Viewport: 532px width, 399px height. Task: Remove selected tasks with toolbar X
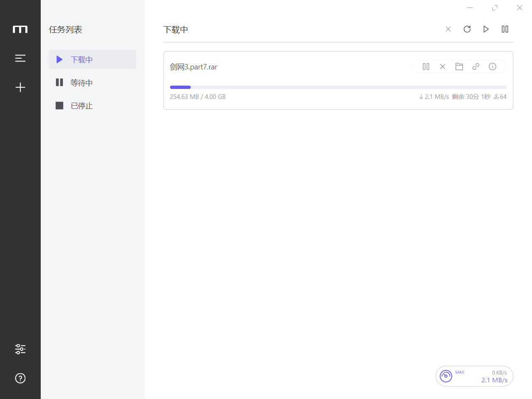tap(448, 29)
